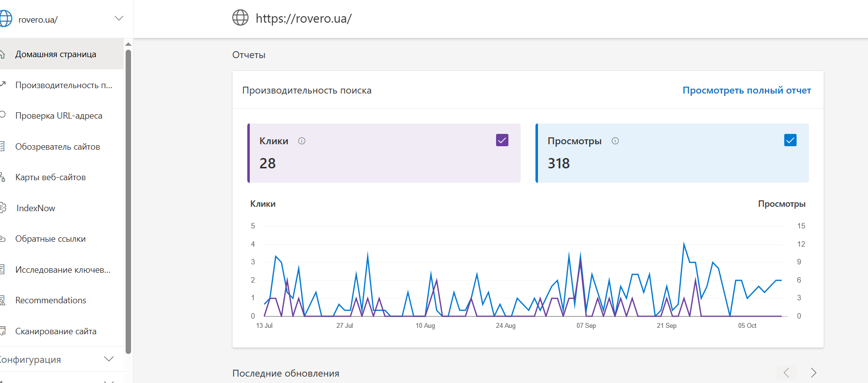
Task: Click the next arrow beside Последние обновления
Action: point(813,373)
